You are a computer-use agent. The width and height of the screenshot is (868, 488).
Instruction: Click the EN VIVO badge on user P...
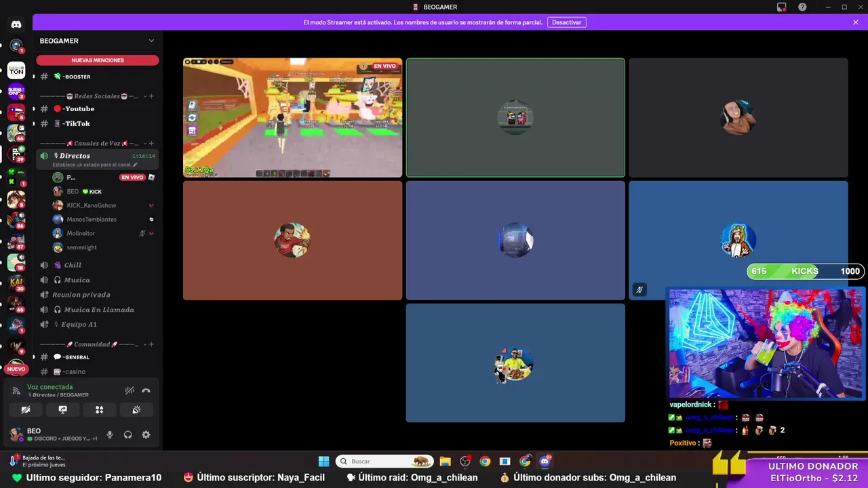tap(132, 177)
